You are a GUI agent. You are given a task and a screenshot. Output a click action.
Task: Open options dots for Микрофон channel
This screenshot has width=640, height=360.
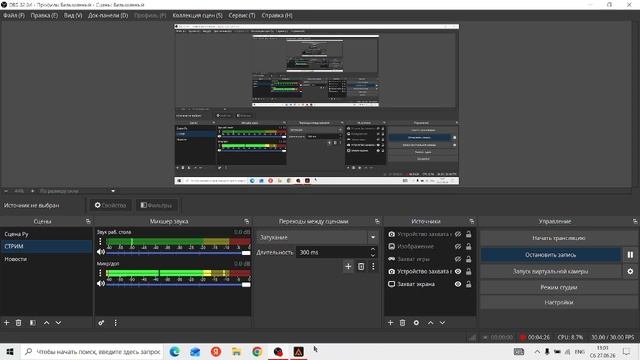[100, 273]
